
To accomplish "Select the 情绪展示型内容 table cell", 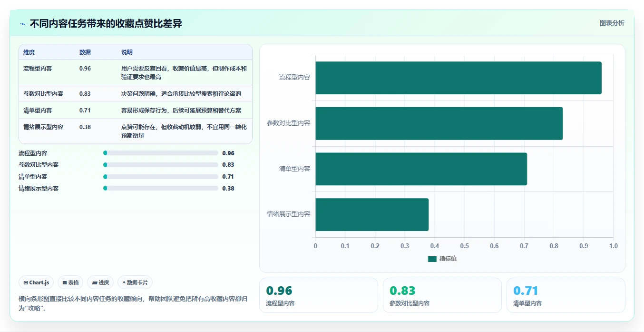I will pos(43,127).
